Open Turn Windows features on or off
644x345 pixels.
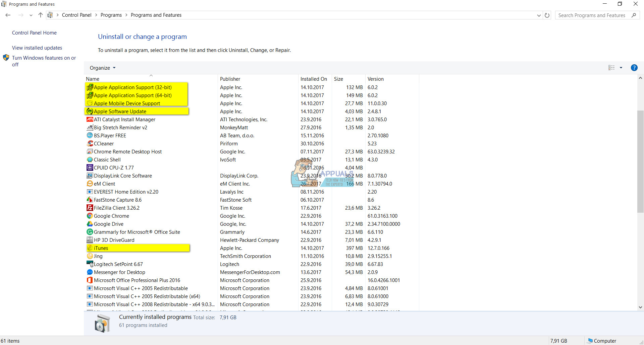point(44,61)
